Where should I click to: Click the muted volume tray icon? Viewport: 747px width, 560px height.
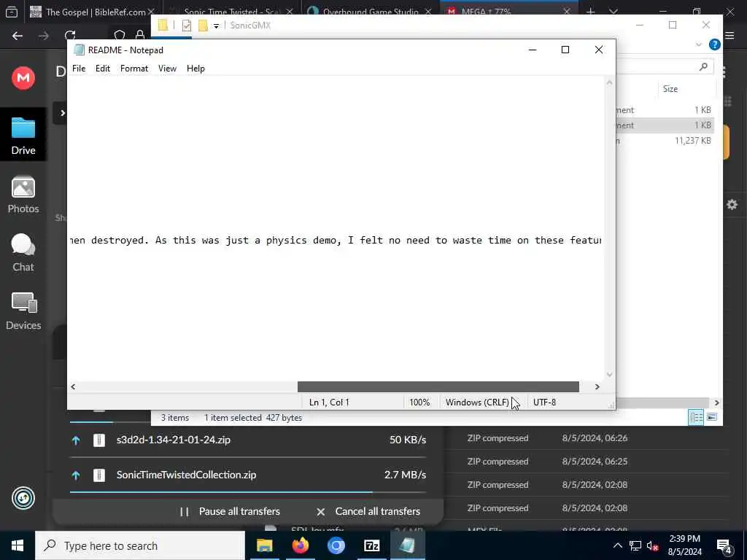(653, 545)
